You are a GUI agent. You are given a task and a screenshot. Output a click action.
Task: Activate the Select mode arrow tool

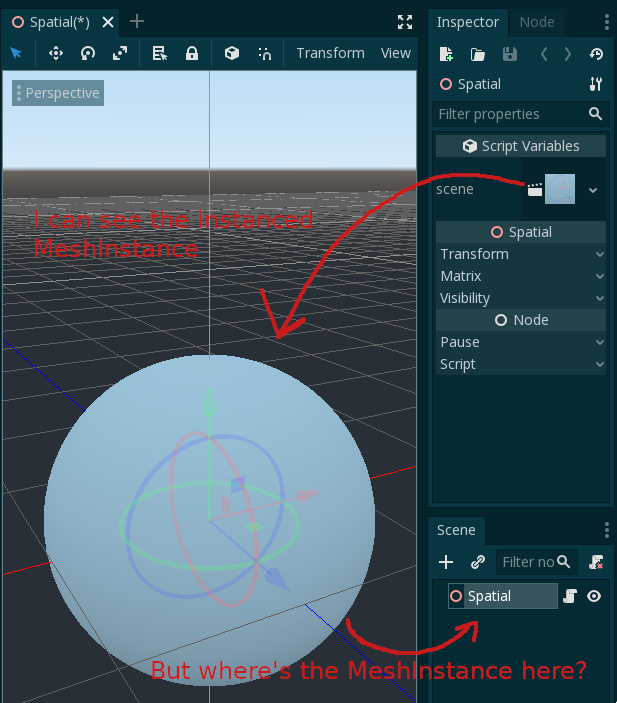click(x=16, y=53)
